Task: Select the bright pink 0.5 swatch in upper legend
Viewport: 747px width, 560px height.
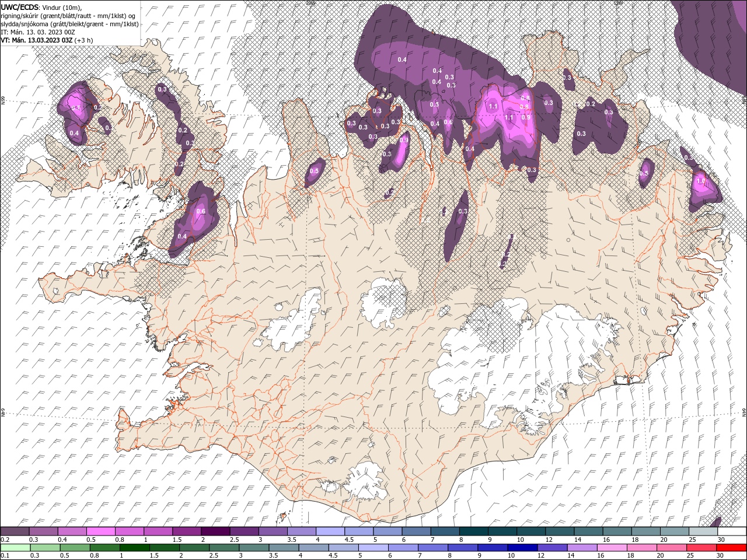Action: (100, 531)
